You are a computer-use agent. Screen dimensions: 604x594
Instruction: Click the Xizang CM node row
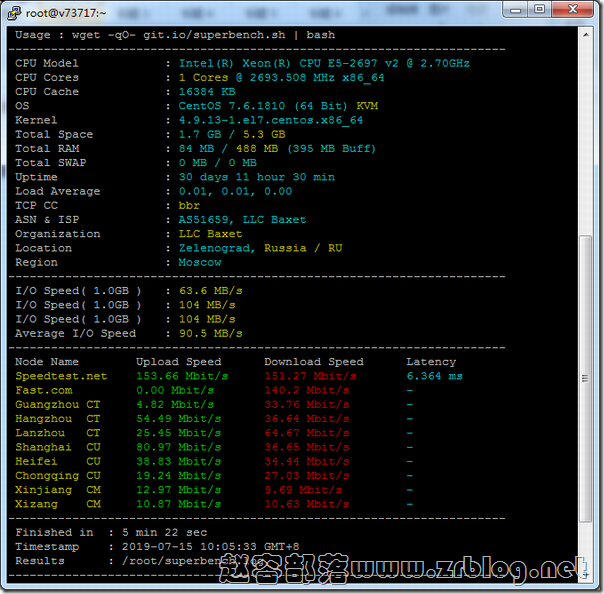[214, 504]
